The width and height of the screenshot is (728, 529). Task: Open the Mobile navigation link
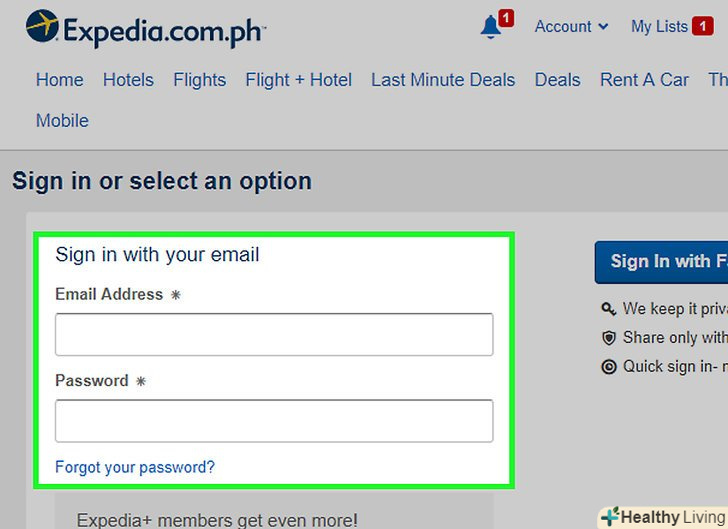pos(62,121)
